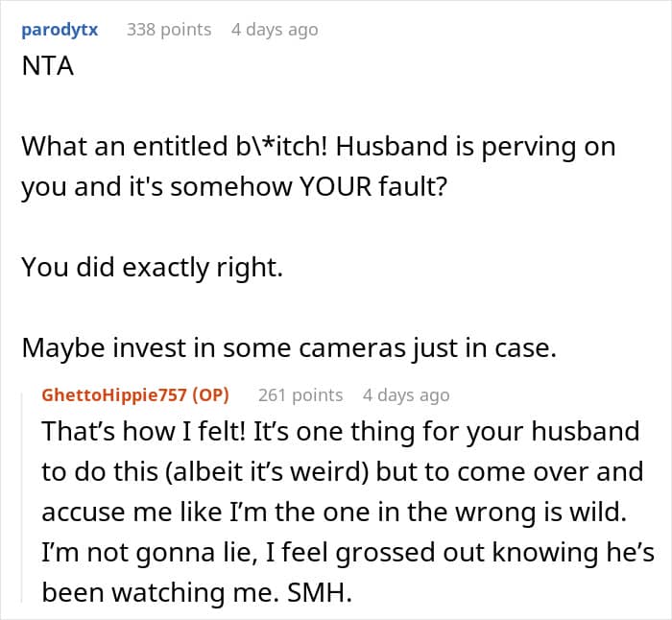Click the word 'entitled' in the comment

coord(180,146)
